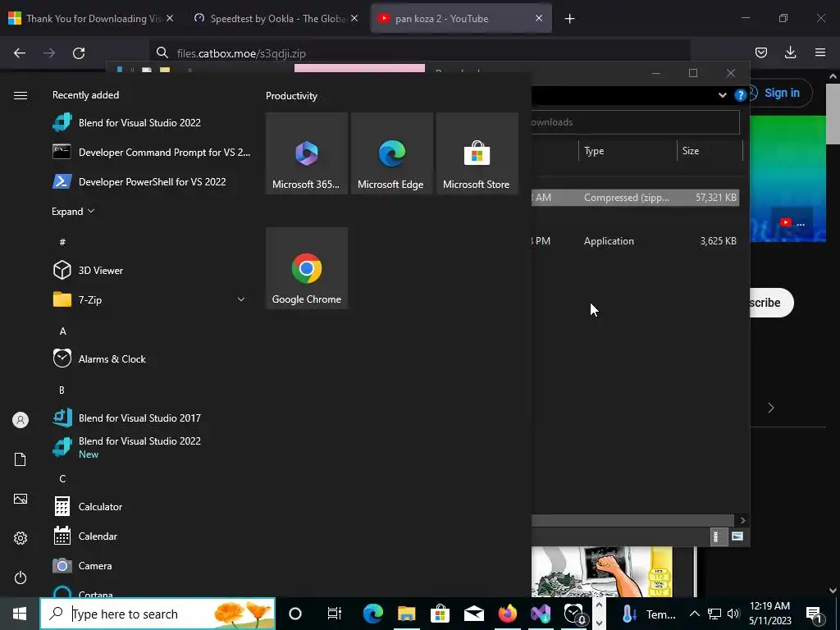Open the Firefox application menu

[820, 52]
